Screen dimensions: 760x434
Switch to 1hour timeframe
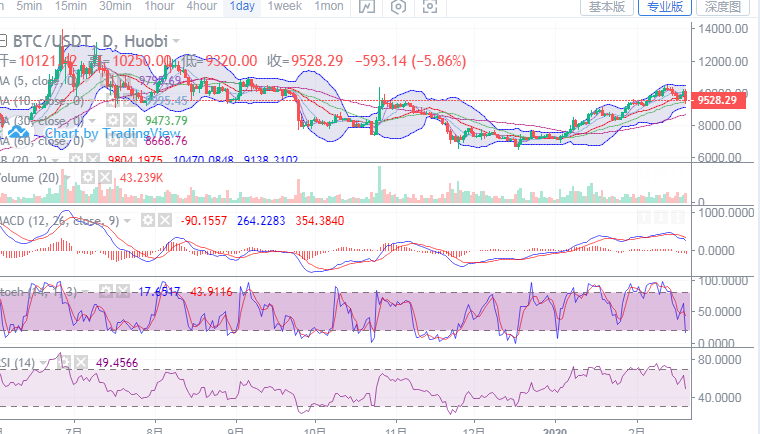point(159,6)
